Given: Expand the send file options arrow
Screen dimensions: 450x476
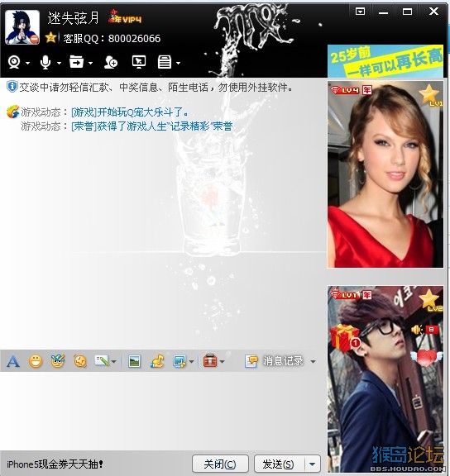Looking at the screenshot, I should point(90,63).
